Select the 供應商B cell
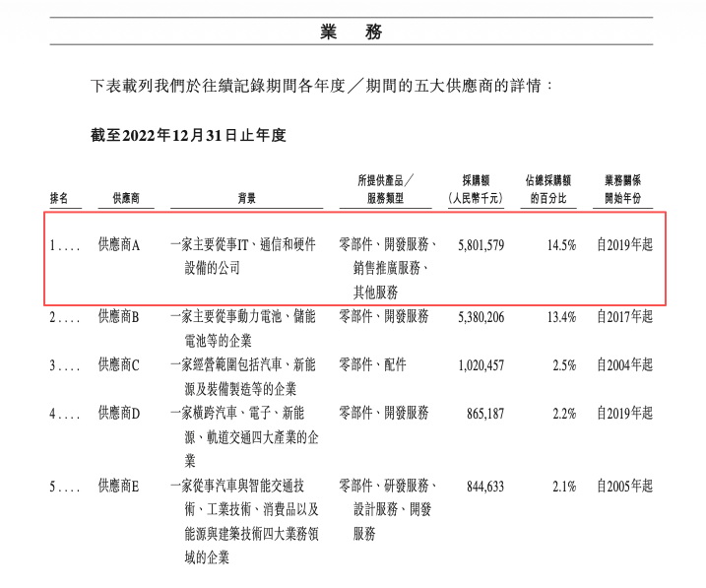Screen dimensions: 706x588 [119, 317]
